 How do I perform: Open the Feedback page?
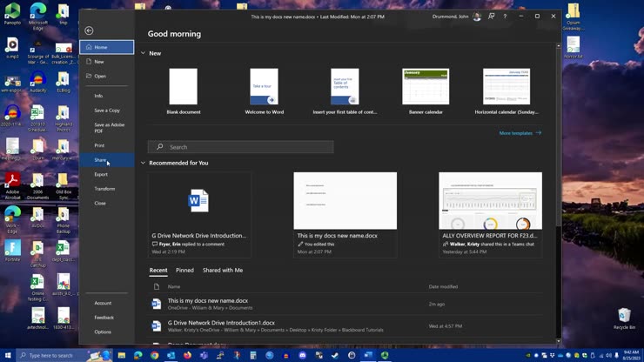pyautogui.click(x=107, y=318)
